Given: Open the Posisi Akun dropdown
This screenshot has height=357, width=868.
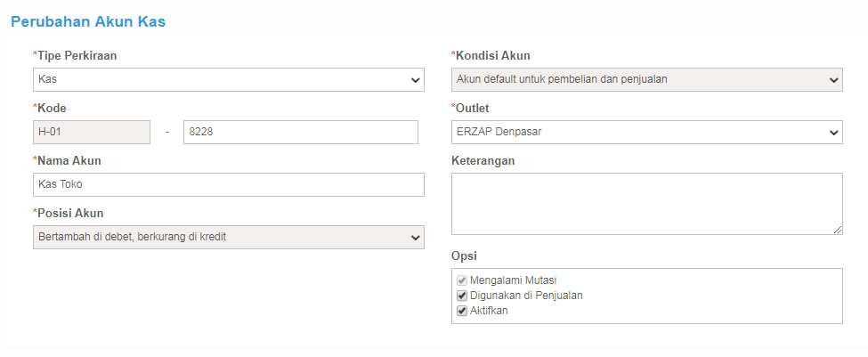Looking at the screenshot, I should [229, 238].
